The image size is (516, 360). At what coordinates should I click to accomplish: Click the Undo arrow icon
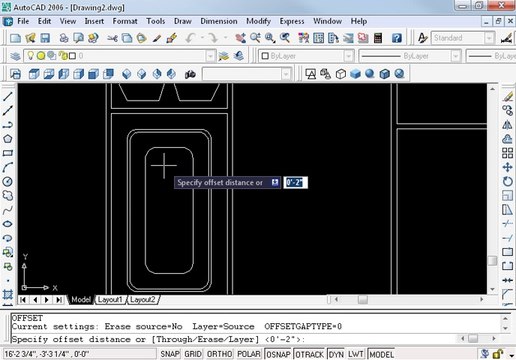(x=191, y=38)
